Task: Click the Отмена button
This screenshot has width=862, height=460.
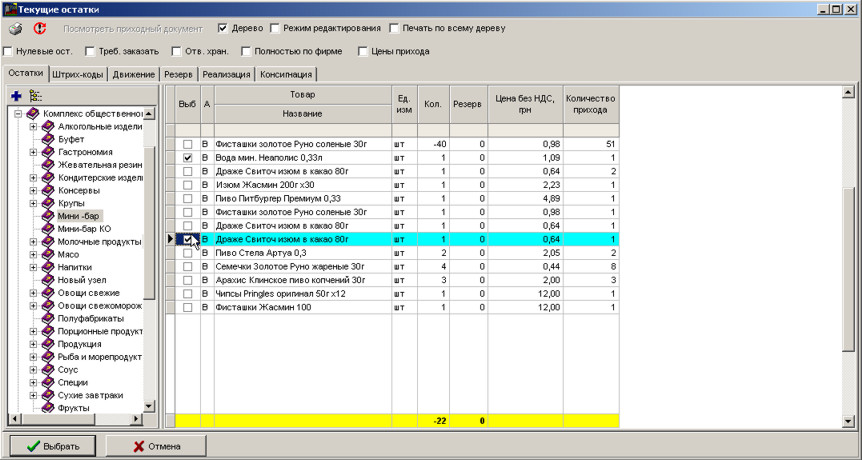Action: [x=156, y=445]
